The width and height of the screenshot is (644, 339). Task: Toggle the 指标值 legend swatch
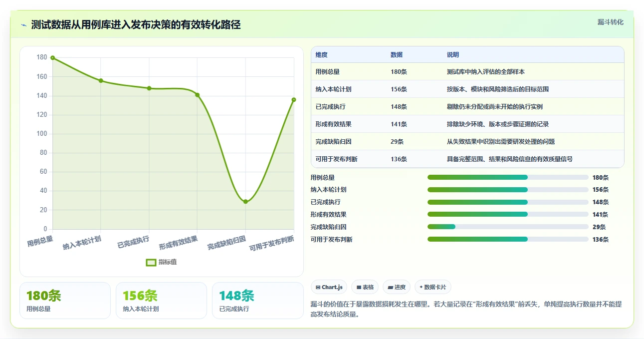click(151, 262)
